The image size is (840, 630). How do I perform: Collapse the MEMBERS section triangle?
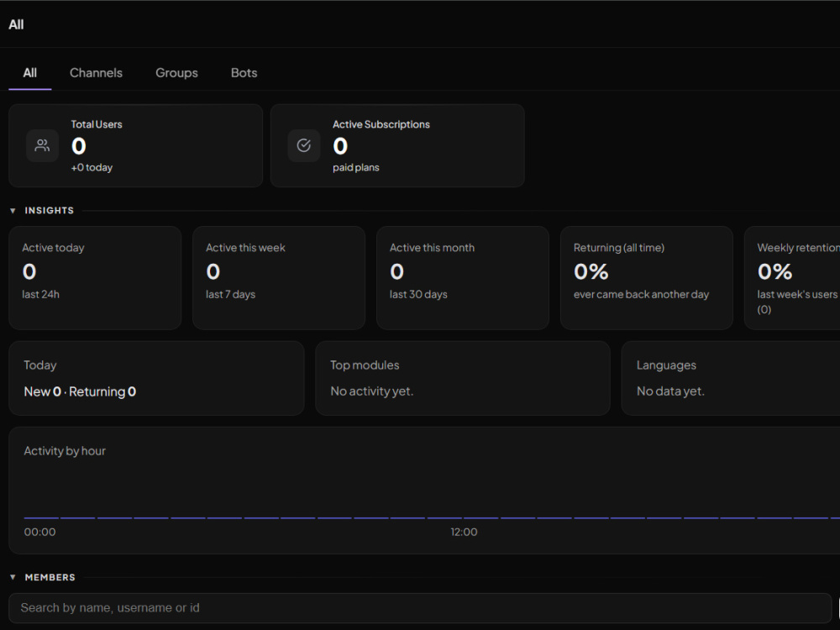coord(13,577)
